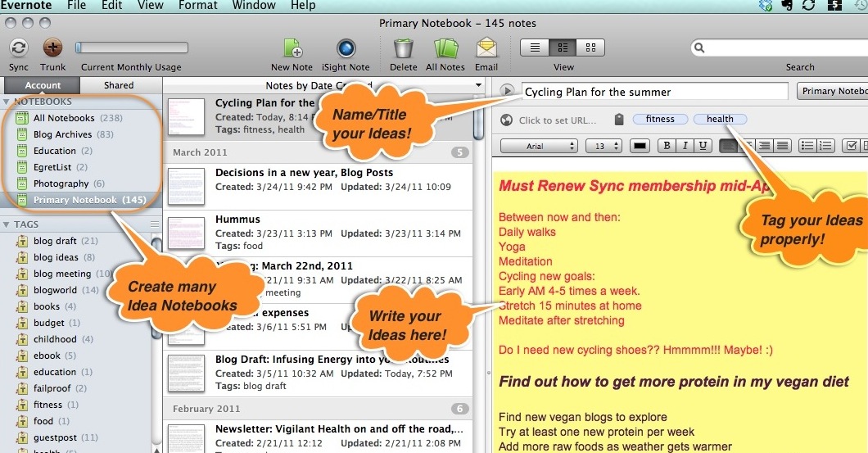Image resolution: width=868 pixels, height=453 pixels.
Task: Click the budget tag icon
Action: click(22, 323)
